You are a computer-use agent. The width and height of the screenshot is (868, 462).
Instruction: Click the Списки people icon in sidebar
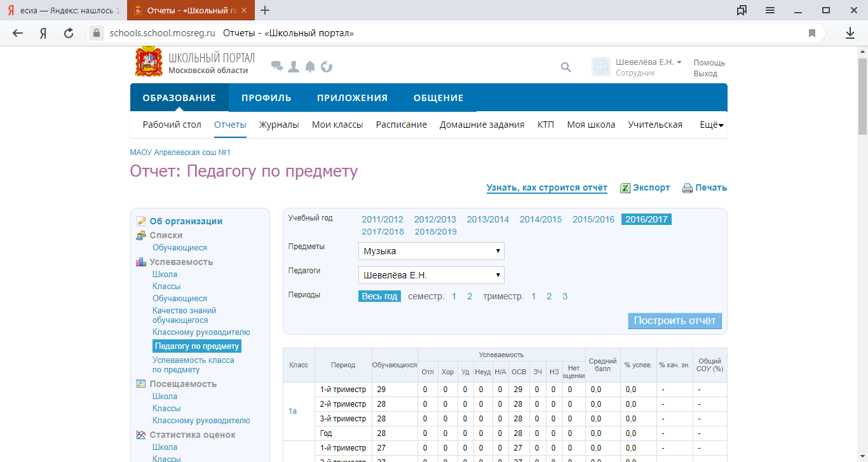(x=141, y=235)
